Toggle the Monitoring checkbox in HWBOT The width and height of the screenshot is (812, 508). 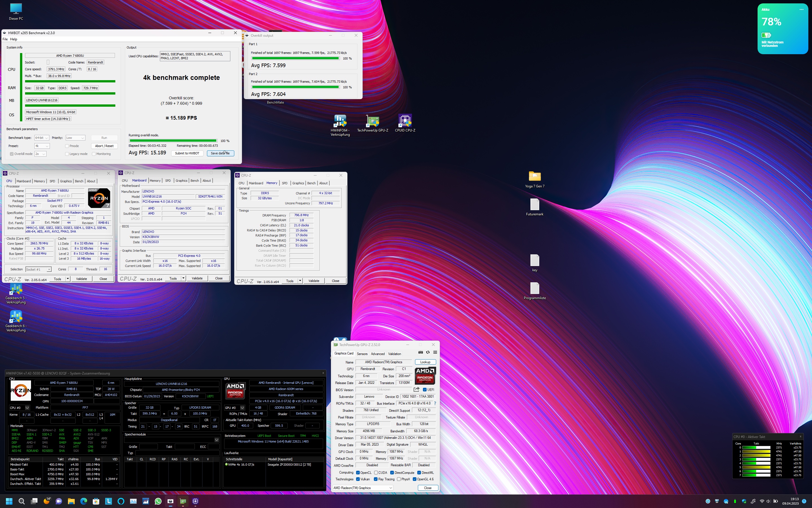coord(94,154)
